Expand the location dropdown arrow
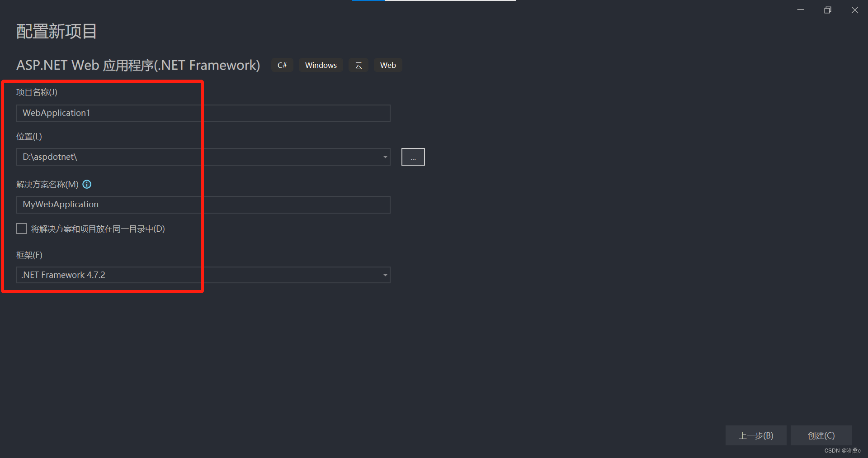Image resolution: width=868 pixels, height=458 pixels. coord(385,157)
